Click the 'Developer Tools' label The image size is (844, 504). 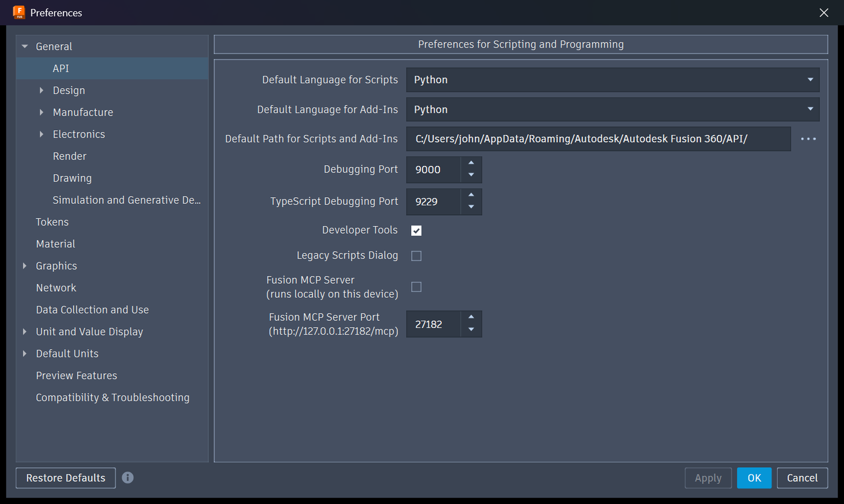(x=360, y=230)
